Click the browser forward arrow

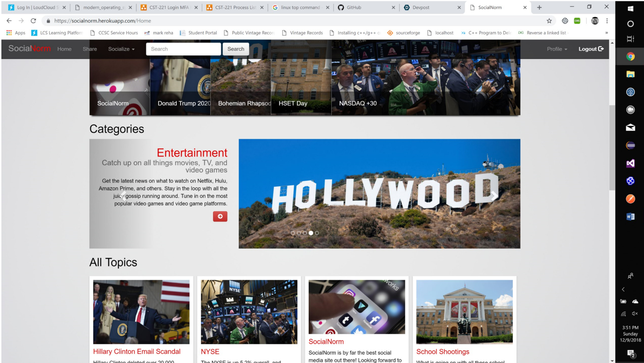coord(21,21)
